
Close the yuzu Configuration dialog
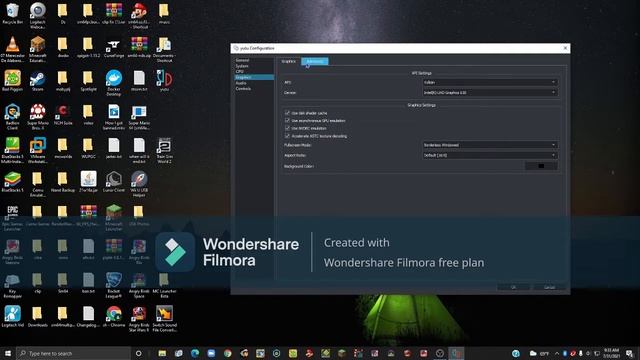click(565, 48)
